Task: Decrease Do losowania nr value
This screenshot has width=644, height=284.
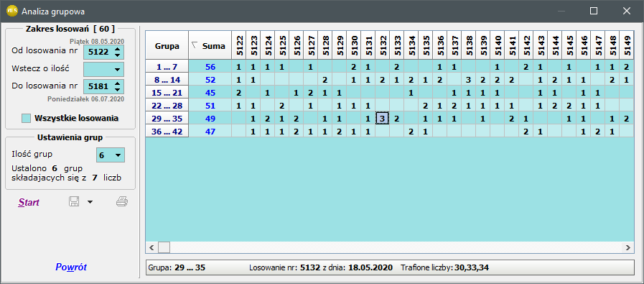Action: (x=118, y=89)
